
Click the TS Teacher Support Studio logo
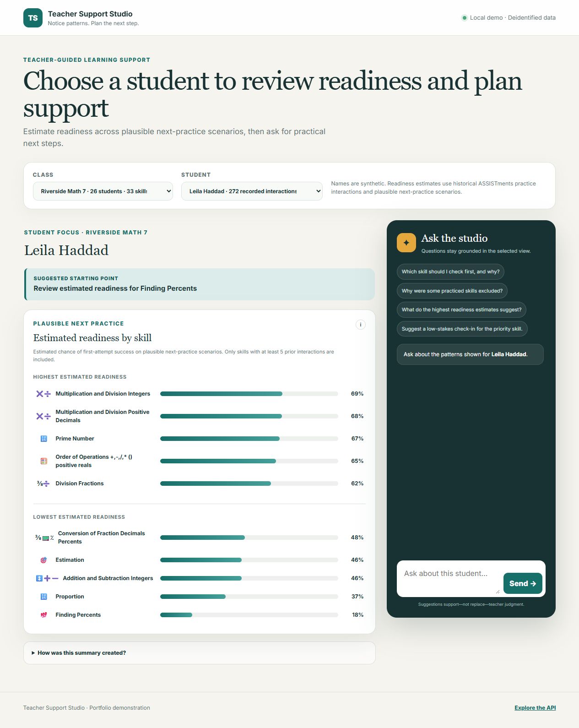(33, 18)
